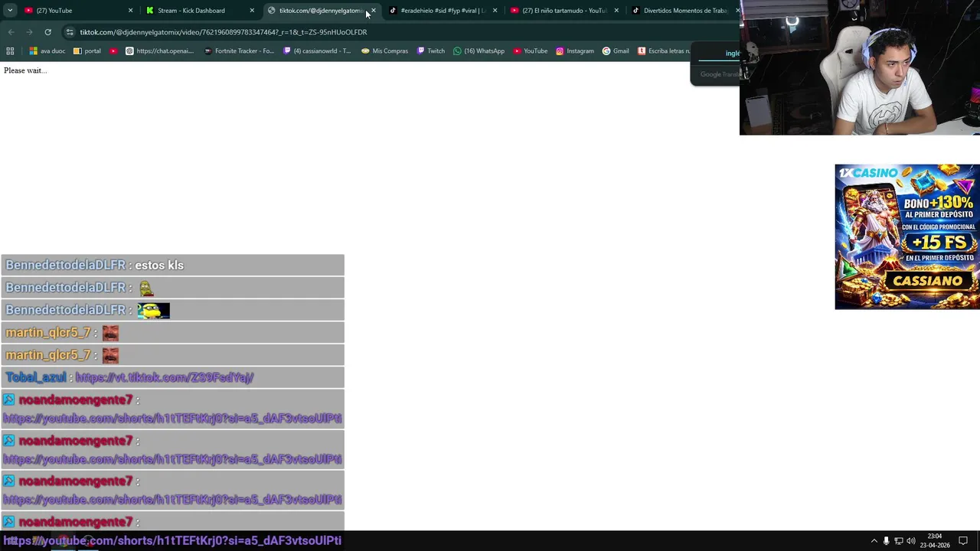Open the chat.openai bookmark
Screen dimensions: 980x551
[159, 51]
